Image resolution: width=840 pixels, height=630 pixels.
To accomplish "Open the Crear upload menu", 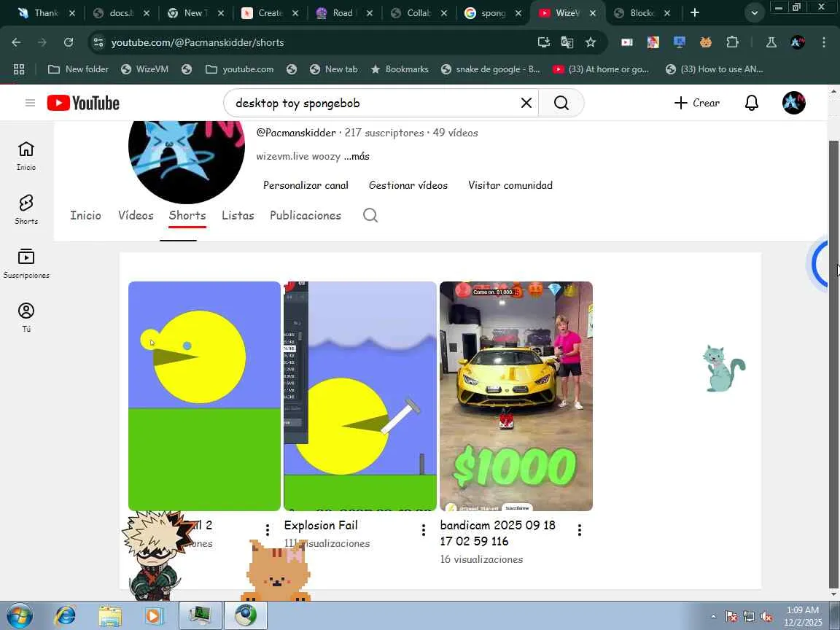I will tap(697, 103).
